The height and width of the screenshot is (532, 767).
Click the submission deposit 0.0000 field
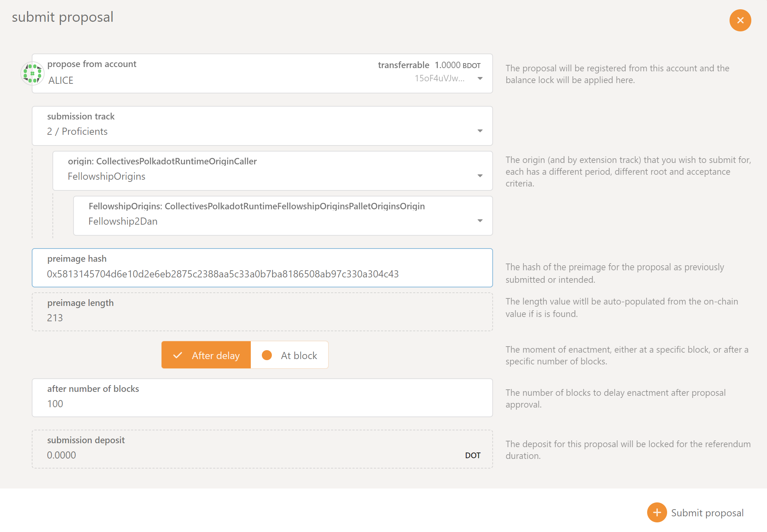(x=61, y=455)
